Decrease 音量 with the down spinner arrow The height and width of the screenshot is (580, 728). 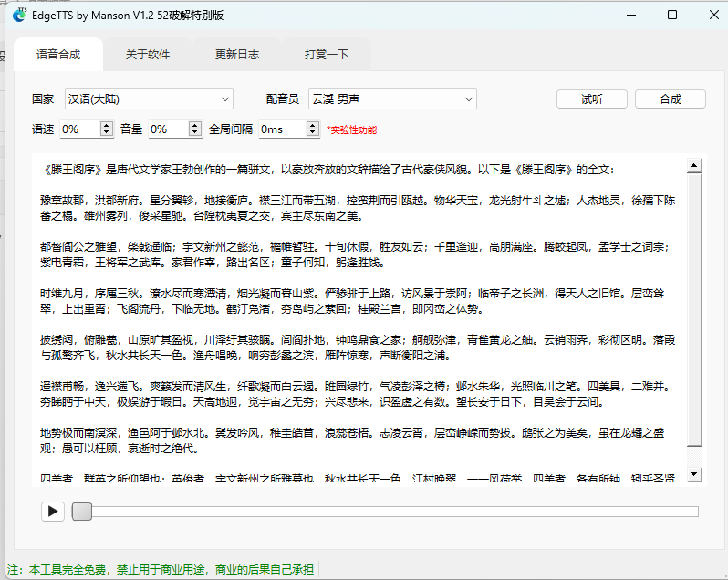(x=194, y=133)
